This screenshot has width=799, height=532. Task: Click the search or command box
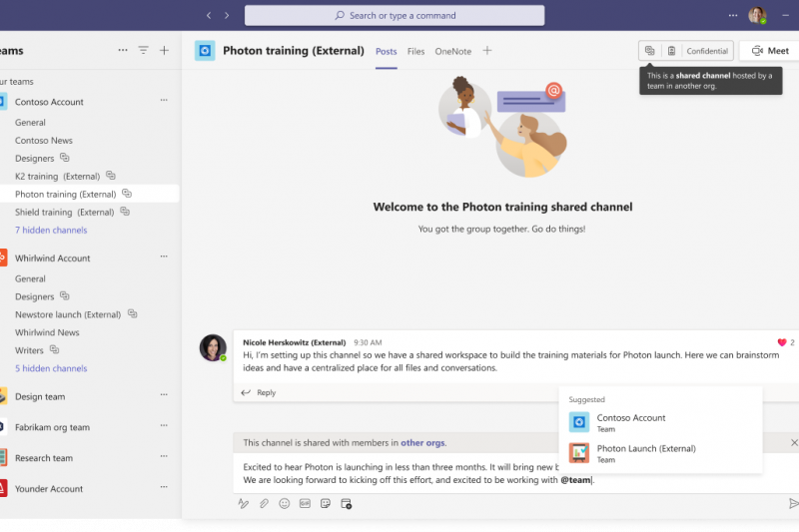(x=395, y=15)
